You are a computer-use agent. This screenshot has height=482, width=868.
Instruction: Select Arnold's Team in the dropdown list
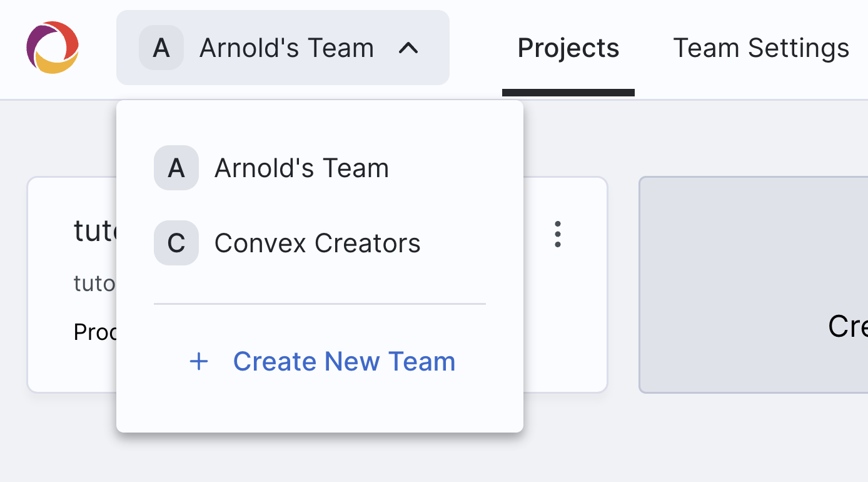click(x=301, y=168)
